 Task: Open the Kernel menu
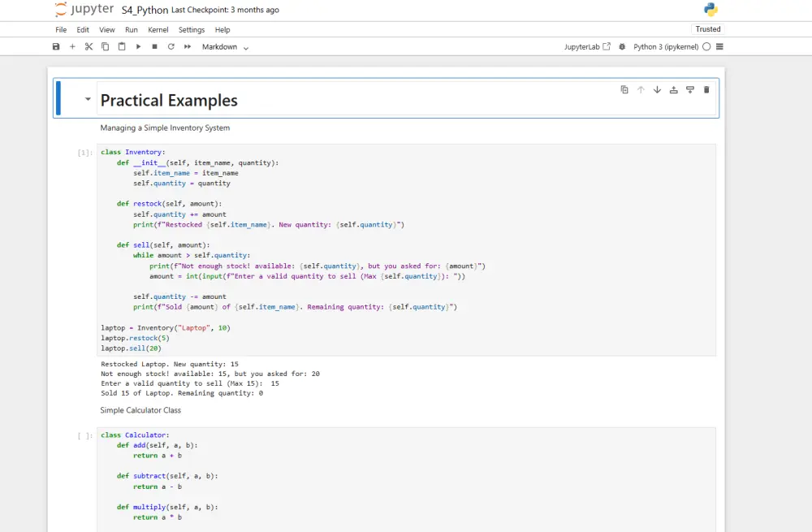tap(158, 29)
